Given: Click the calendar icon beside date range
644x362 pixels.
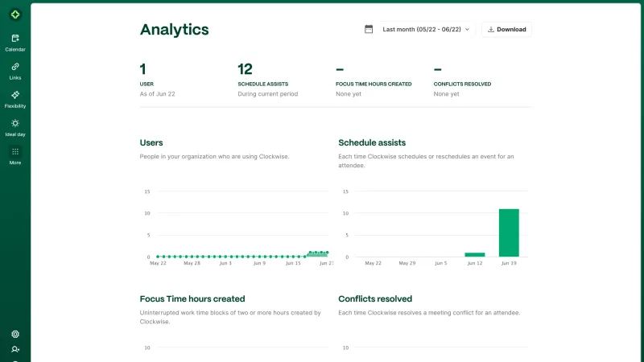Looking at the screenshot, I should 369,29.
